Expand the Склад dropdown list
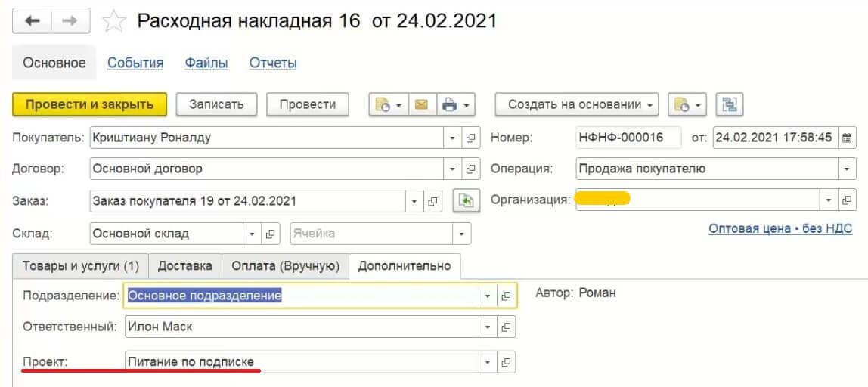Screen dimensions: 868x387 point(252,234)
